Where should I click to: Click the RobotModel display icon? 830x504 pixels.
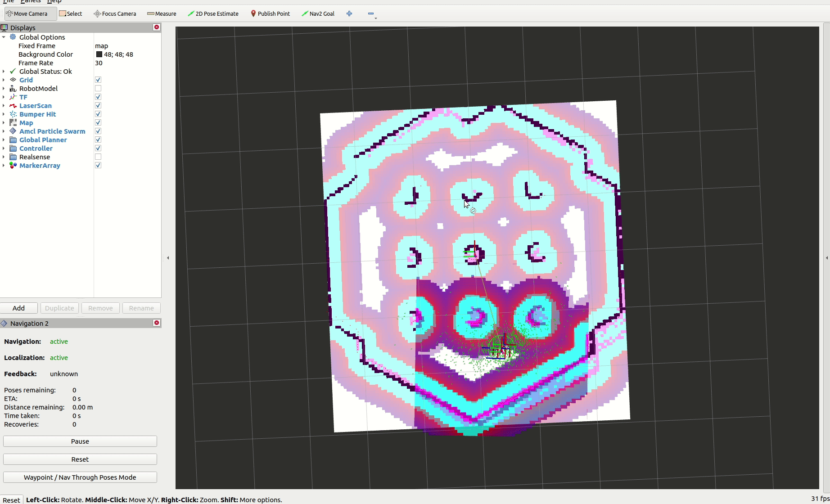click(13, 88)
